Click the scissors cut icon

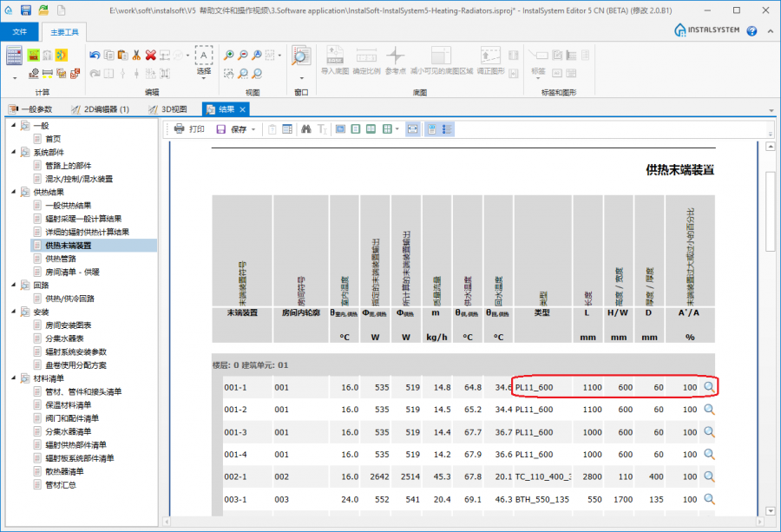pyautogui.click(x=136, y=55)
